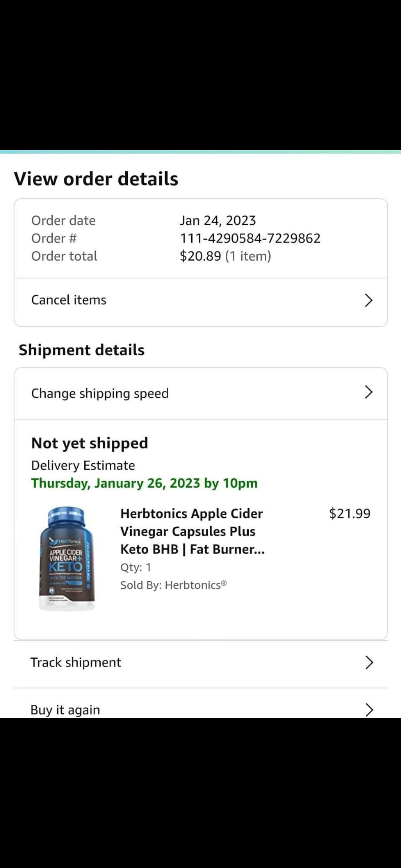Open the Herbtonics Apple Cider Vinegar title
The width and height of the screenshot is (401, 868).
point(192,531)
